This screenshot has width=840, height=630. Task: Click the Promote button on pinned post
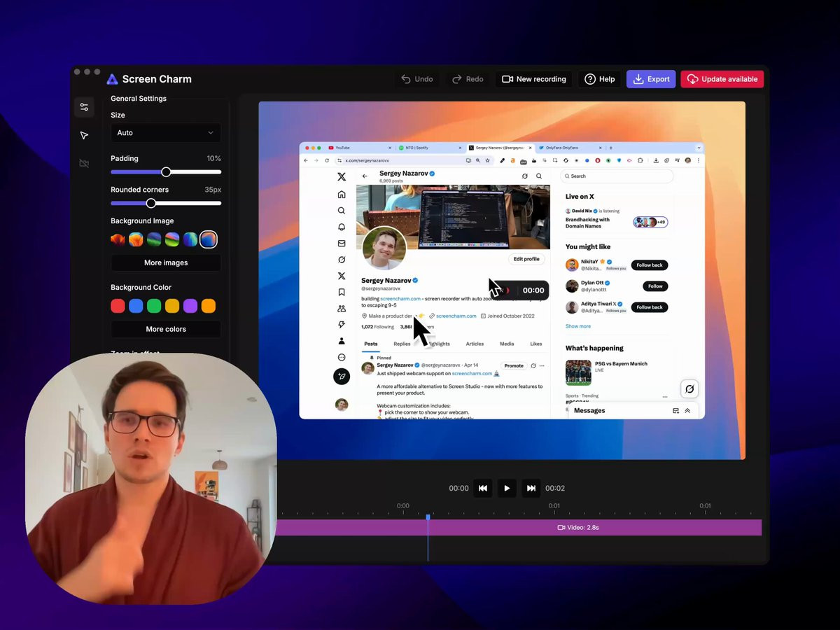tap(514, 365)
